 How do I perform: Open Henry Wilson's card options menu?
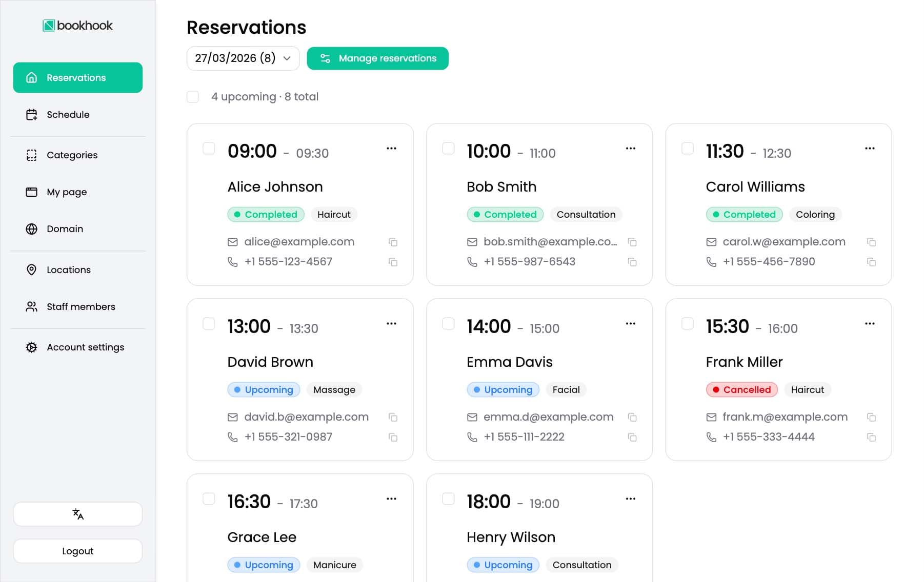coord(631,498)
